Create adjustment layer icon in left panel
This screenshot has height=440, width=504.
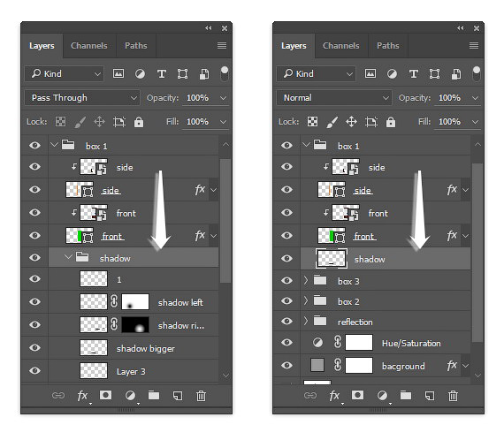(x=130, y=396)
